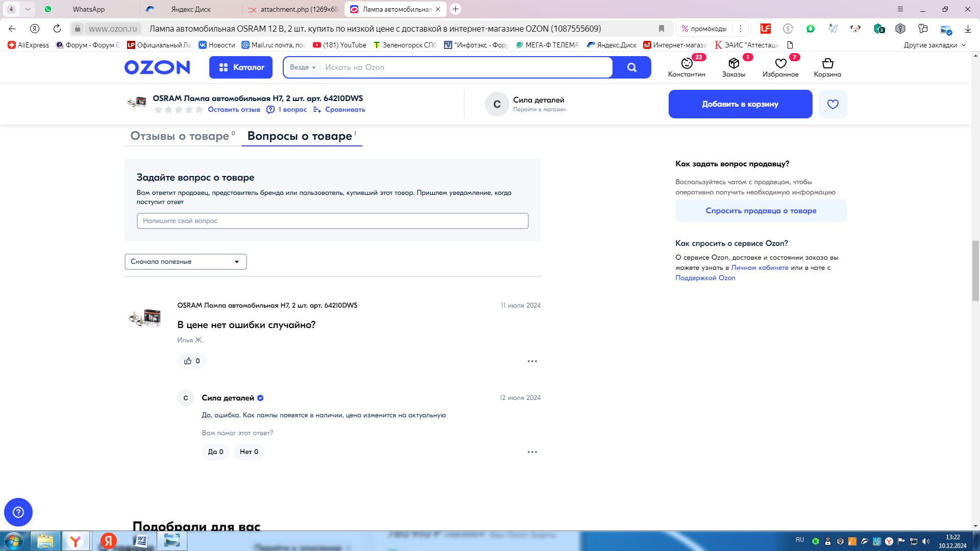Focus the Искать на Ozon search field
Image resolution: width=980 pixels, height=551 pixels.
tap(467, 67)
